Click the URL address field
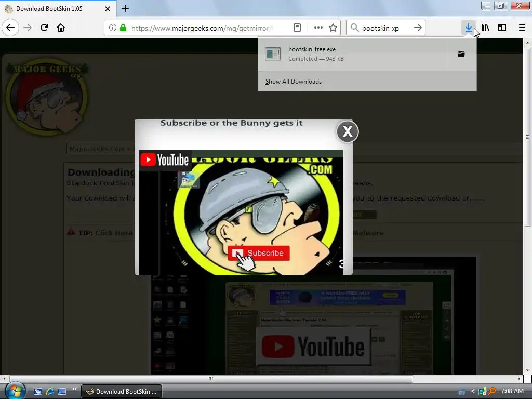 [x=202, y=28]
